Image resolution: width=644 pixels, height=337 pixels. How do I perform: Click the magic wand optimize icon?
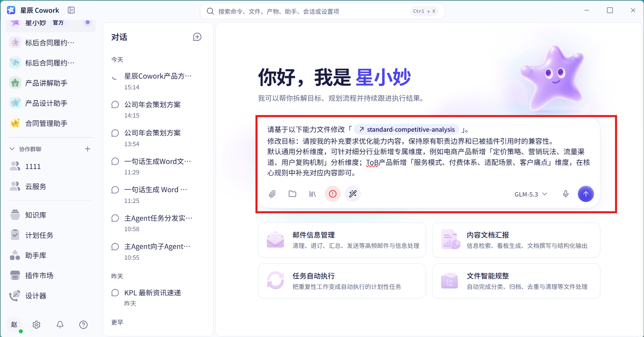(353, 194)
